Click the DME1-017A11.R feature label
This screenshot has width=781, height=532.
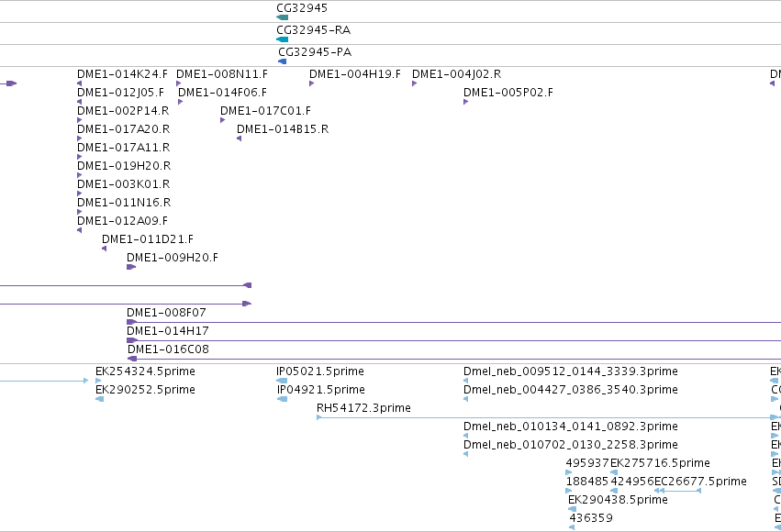click(124, 148)
